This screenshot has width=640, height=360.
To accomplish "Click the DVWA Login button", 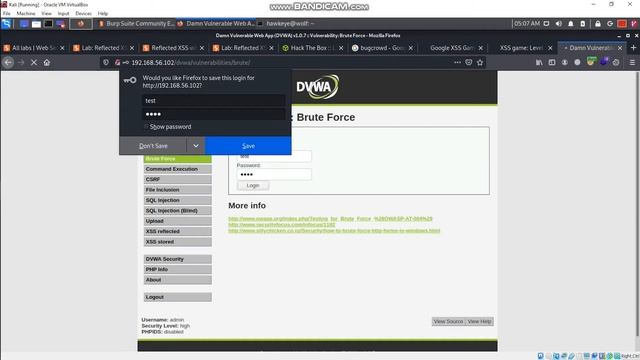I will pyautogui.click(x=253, y=186).
